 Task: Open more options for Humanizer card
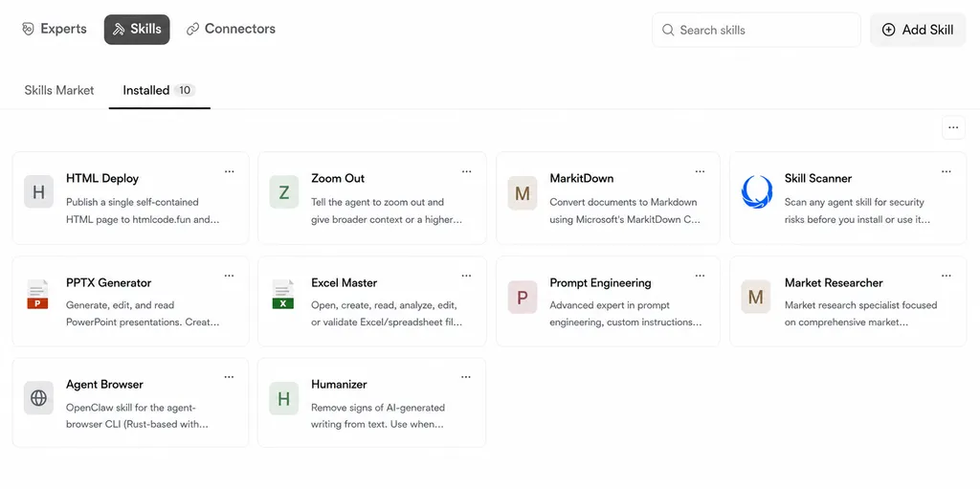click(466, 377)
